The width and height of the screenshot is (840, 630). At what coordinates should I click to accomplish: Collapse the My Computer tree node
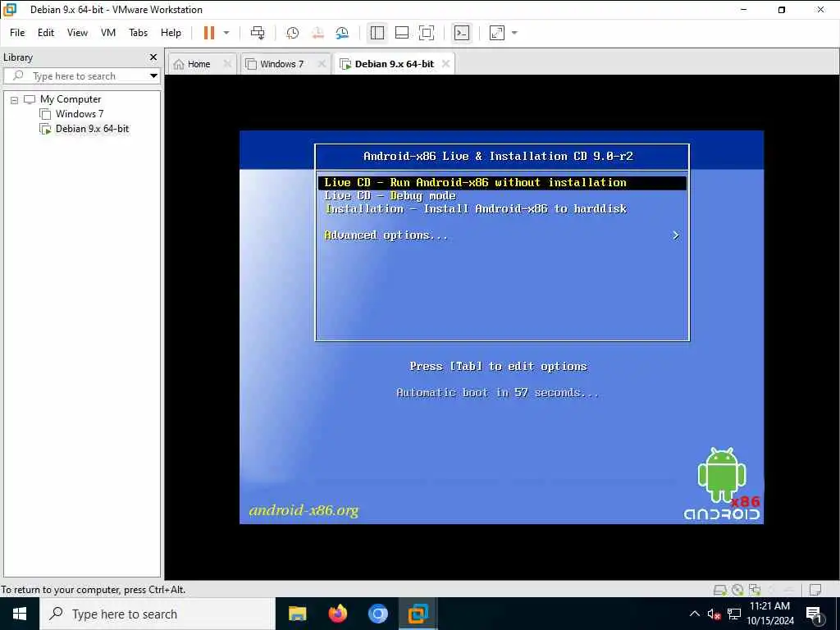click(x=15, y=99)
